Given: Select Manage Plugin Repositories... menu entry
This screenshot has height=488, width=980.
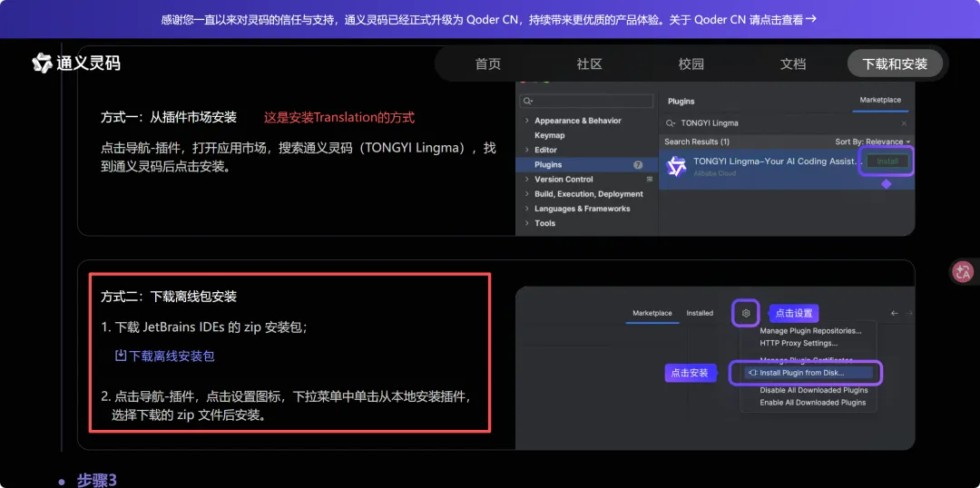Looking at the screenshot, I should (x=810, y=330).
